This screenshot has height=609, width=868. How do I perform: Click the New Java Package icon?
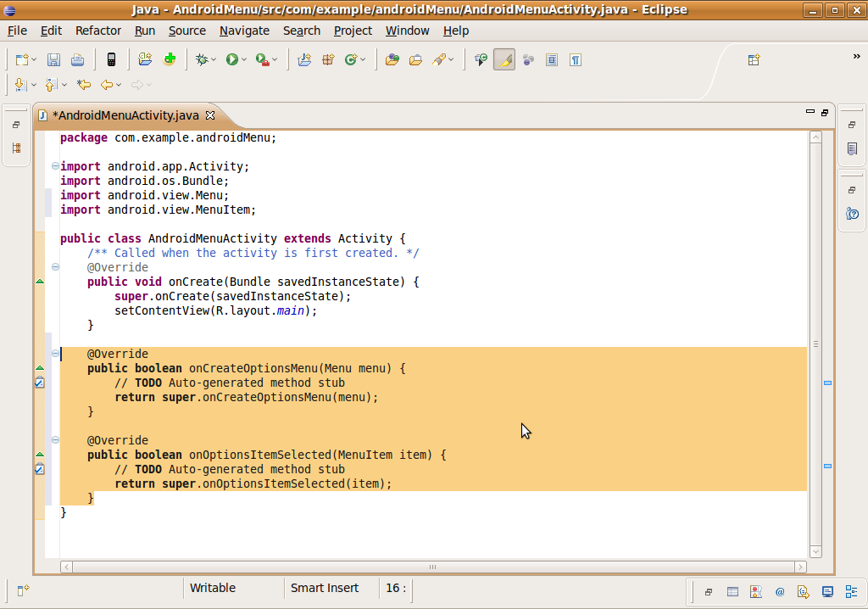tap(328, 60)
